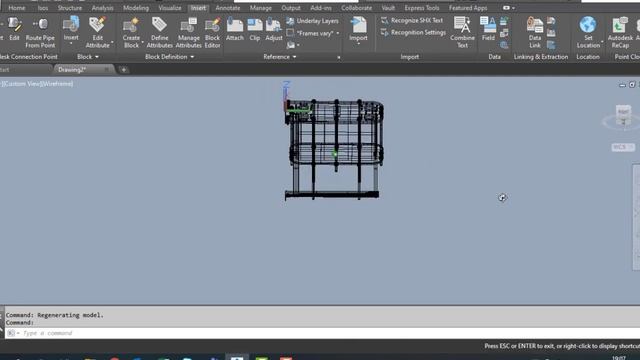This screenshot has height=360, width=640.
Task: Click the Custom View Wireframe viewport label
Action: (38, 84)
